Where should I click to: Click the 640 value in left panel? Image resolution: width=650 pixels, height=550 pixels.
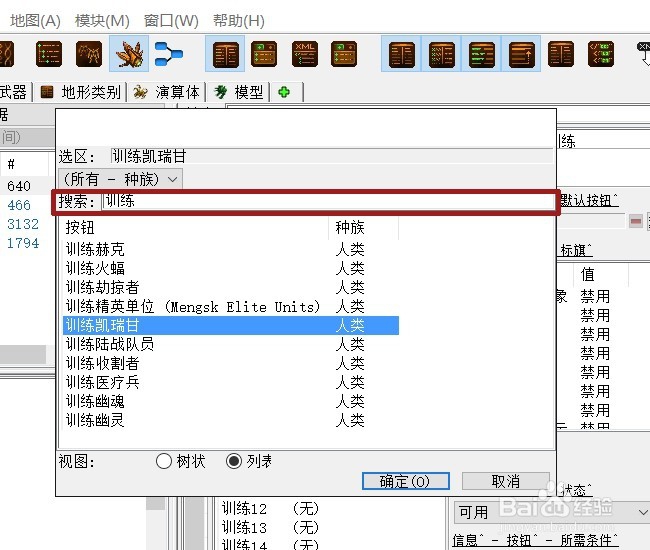[19, 186]
